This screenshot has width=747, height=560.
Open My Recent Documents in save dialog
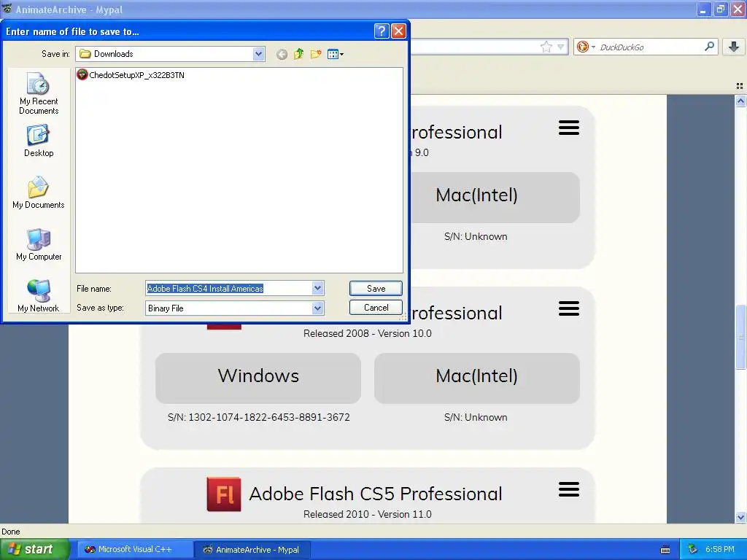[x=39, y=94]
